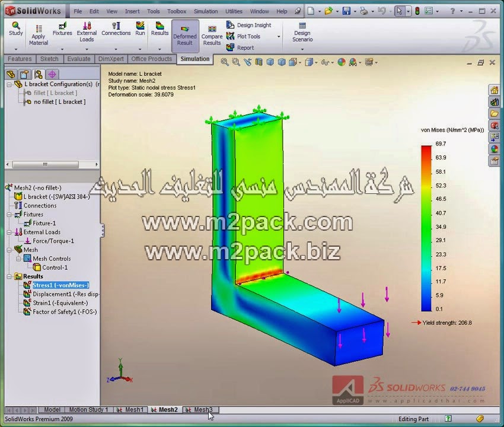Open the Study advisor tool
This screenshot has height=427, width=504.
16,28
